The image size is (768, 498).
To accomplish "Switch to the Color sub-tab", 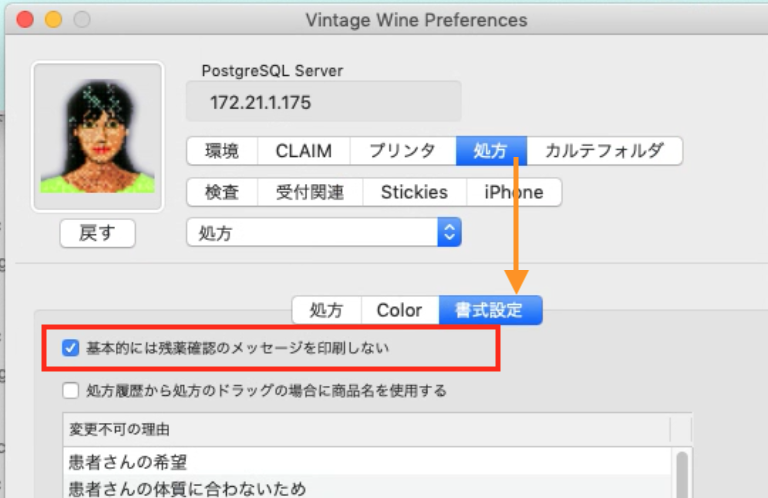I will click(x=399, y=310).
